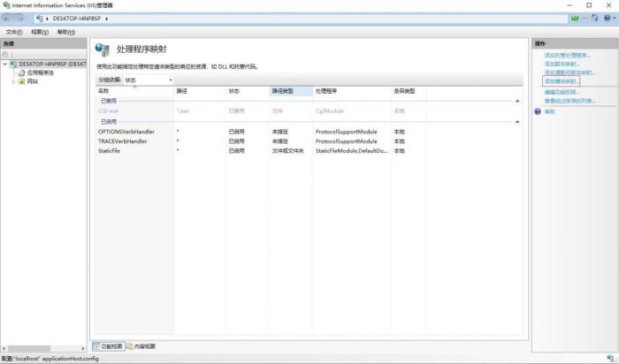
Task: Collapse the DESKTOP-I4NP8SP server node
Action: pyautogui.click(x=4, y=64)
